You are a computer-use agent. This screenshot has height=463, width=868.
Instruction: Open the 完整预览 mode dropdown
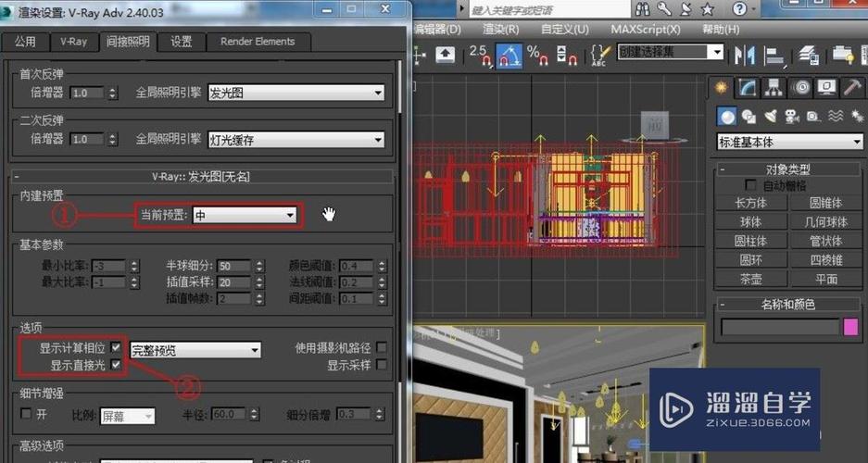(195, 350)
